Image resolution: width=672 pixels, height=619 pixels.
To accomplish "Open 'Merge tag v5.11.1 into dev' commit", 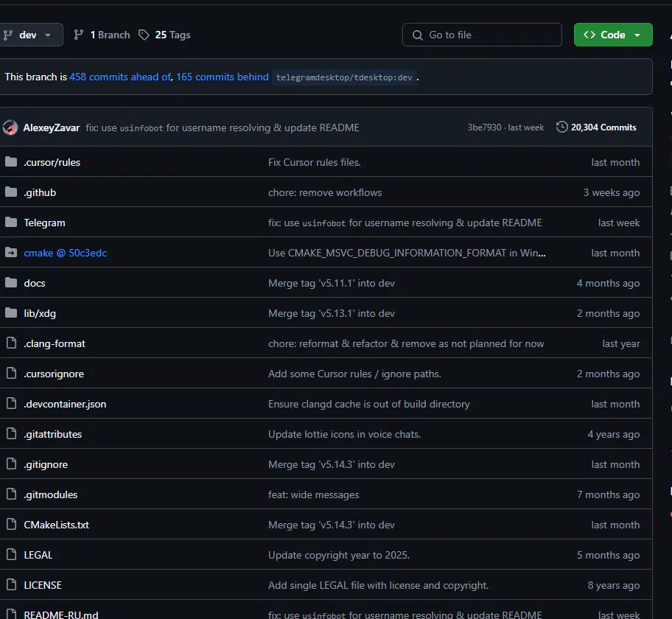I will pos(332,284).
